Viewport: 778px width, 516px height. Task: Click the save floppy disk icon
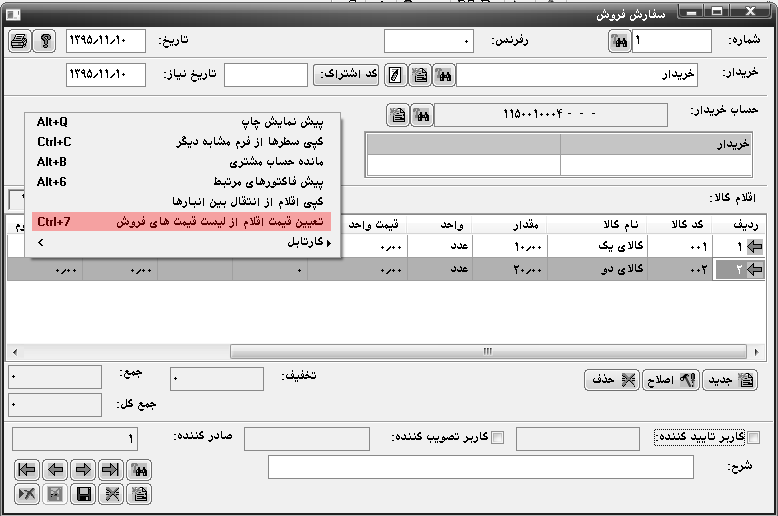[x=85, y=493]
